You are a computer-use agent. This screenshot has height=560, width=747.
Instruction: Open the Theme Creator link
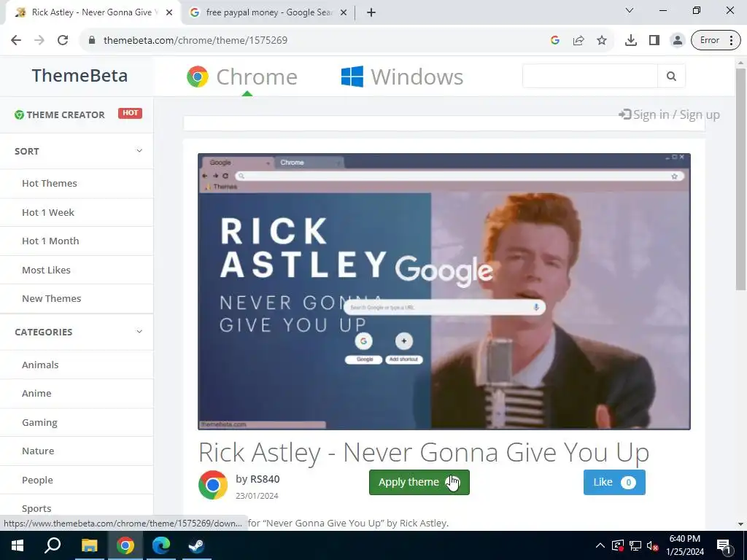click(60, 114)
